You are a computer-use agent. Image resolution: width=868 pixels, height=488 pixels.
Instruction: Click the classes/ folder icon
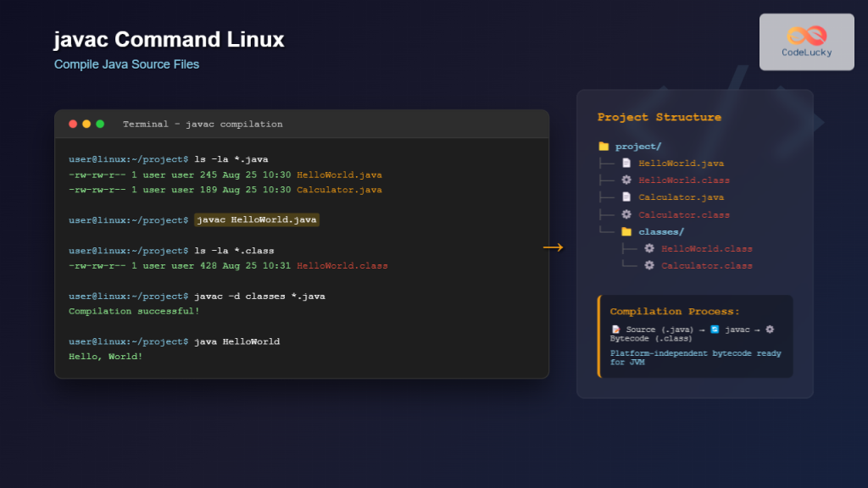click(626, 231)
